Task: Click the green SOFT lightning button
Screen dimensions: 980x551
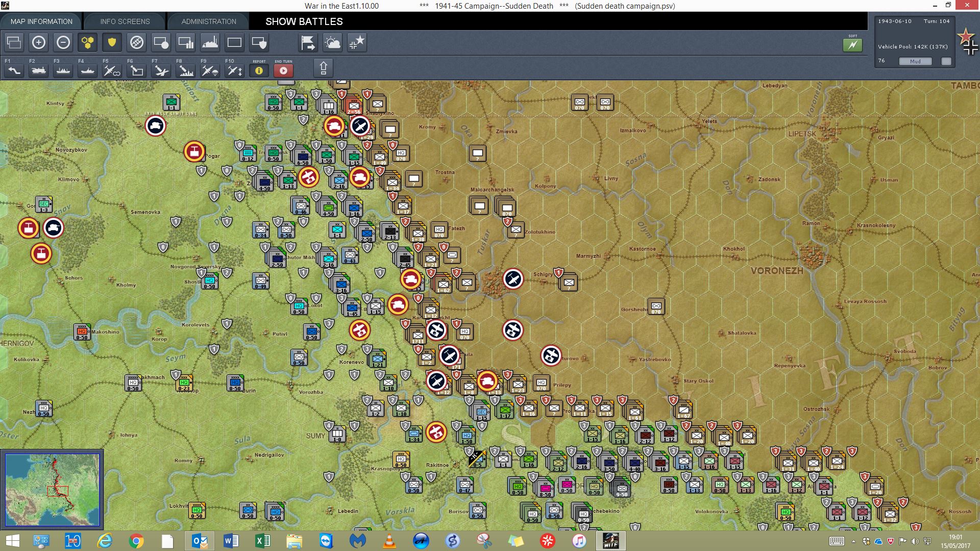Action: (x=852, y=45)
